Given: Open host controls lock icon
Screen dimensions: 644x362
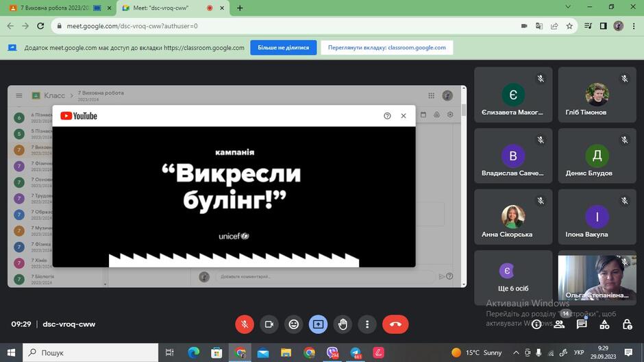Looking at the screenshot, I should (x=627, y=324).
